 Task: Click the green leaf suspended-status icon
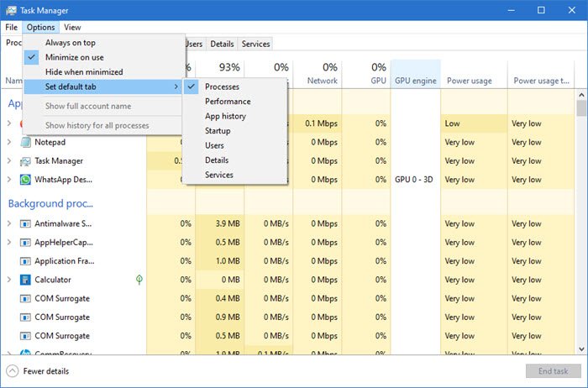click(139, 280)
